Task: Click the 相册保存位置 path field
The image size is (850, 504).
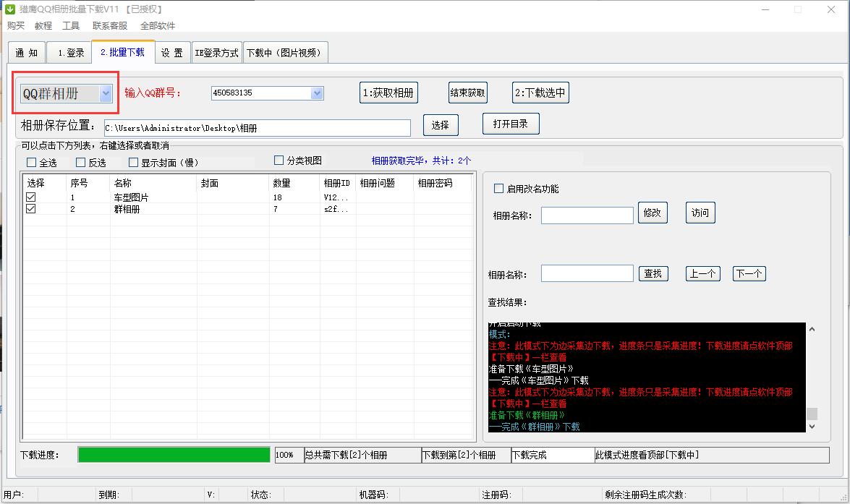Action: click(258, 128)
